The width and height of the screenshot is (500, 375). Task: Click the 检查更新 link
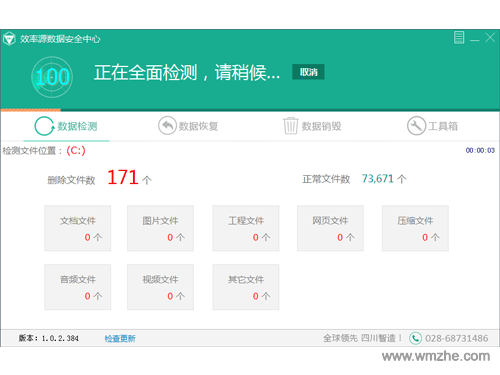click(x=120, y=339)
